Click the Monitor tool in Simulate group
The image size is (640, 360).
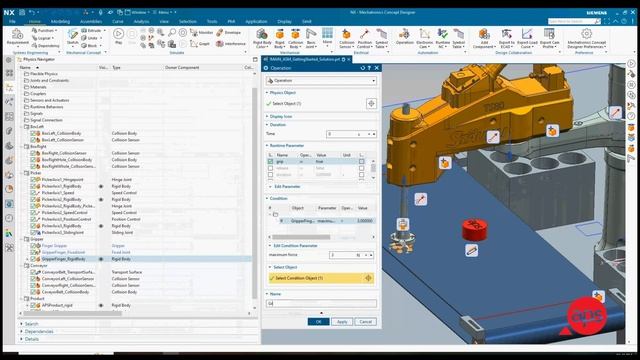[x=202, y=32]
